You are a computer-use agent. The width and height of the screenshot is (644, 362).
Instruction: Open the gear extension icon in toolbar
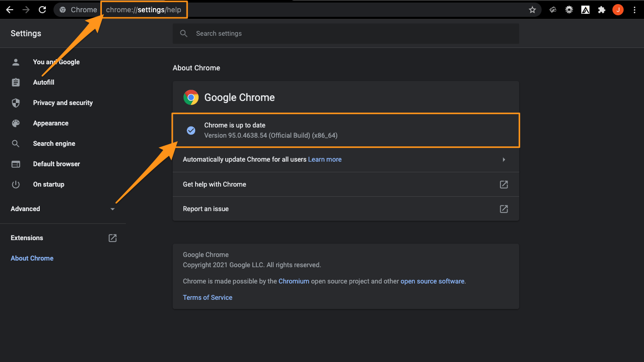point(569,10)
